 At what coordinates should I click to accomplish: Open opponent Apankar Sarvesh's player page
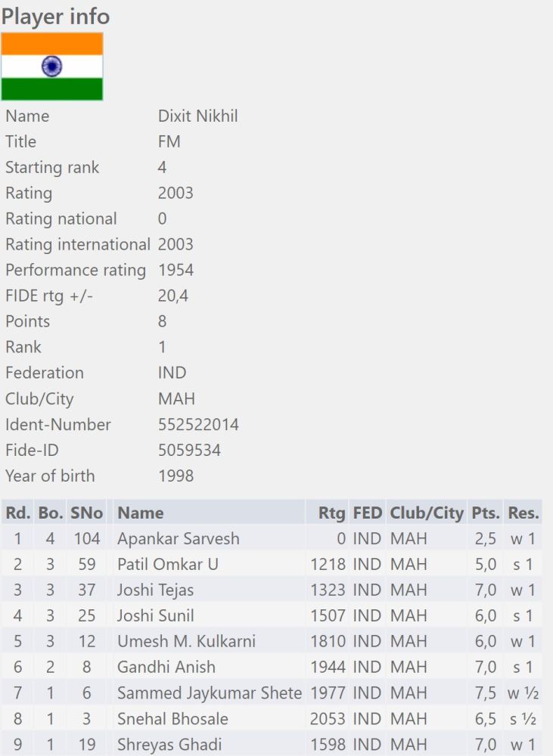tap(178, 538)
